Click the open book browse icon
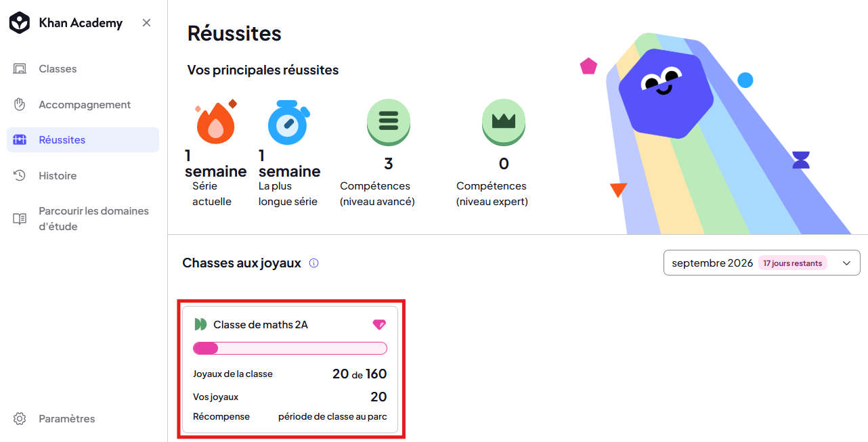 20,219
